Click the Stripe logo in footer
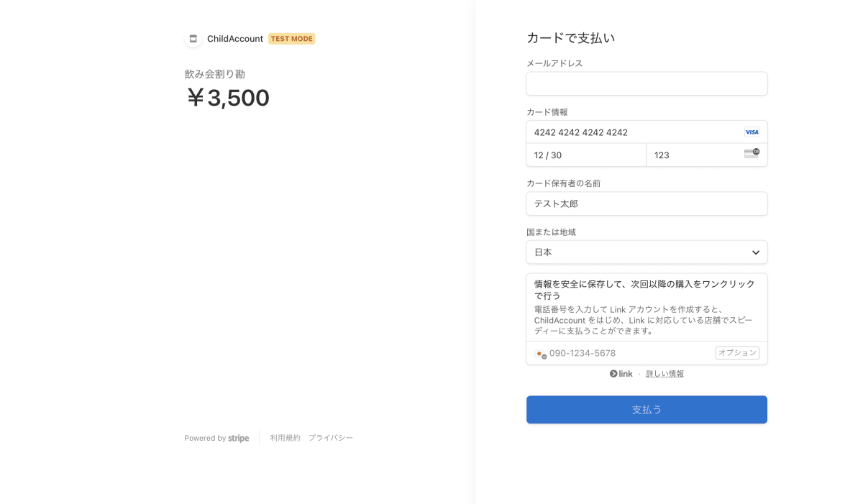The height and width of the screenshot is (504, 863). click(239, 438)
